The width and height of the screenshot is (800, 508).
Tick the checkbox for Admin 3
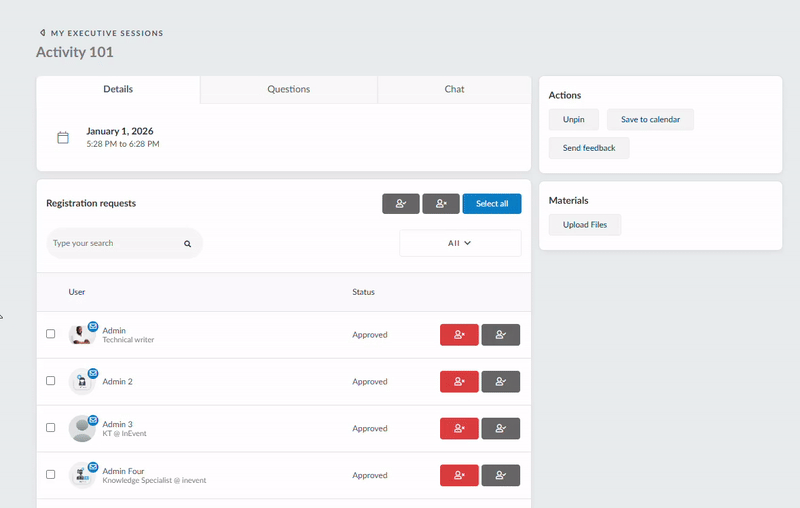pos(51,427)
